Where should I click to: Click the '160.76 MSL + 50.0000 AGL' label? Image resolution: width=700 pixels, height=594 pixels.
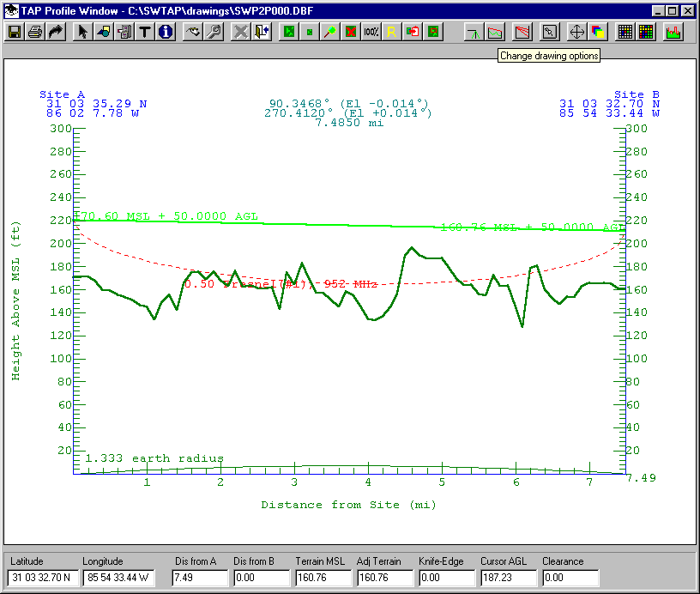tap(532, 227)
